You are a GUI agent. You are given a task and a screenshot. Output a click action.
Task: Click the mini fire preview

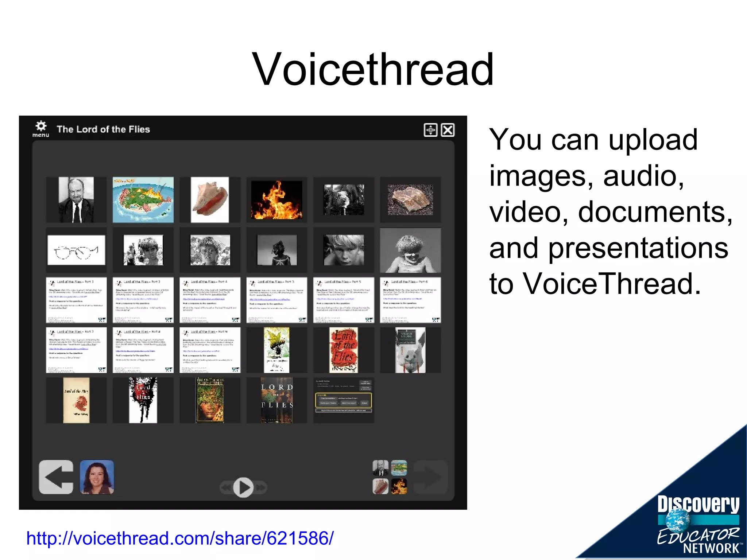pos(399,486)
